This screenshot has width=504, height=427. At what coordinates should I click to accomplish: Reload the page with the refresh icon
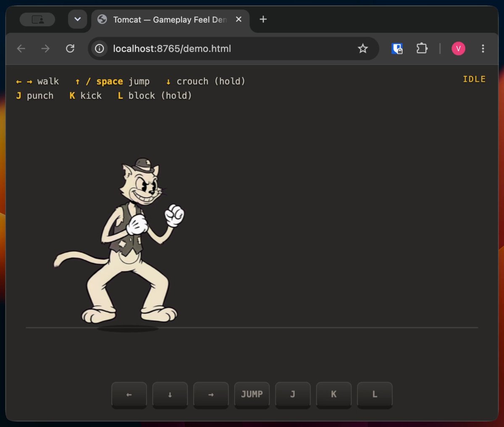point(70,49)
